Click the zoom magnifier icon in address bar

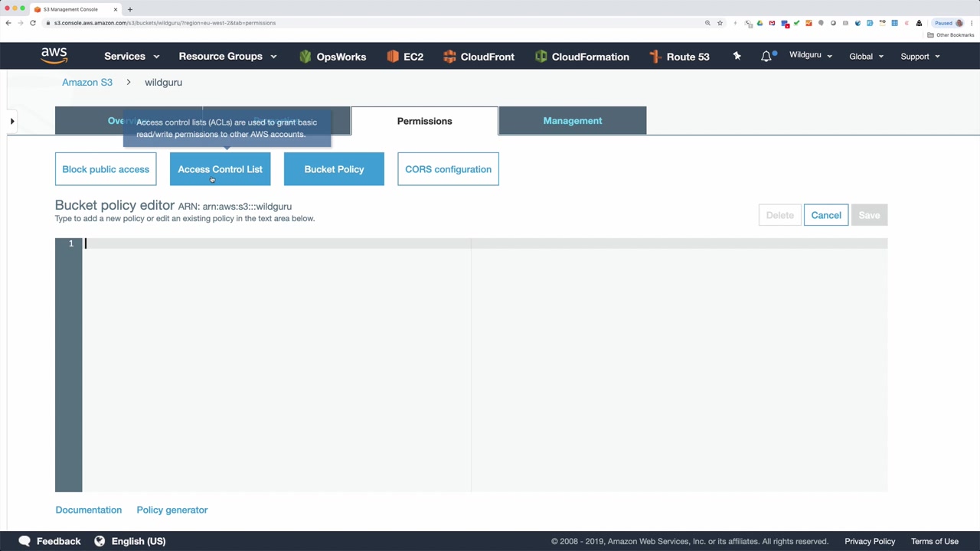(707, 23)
